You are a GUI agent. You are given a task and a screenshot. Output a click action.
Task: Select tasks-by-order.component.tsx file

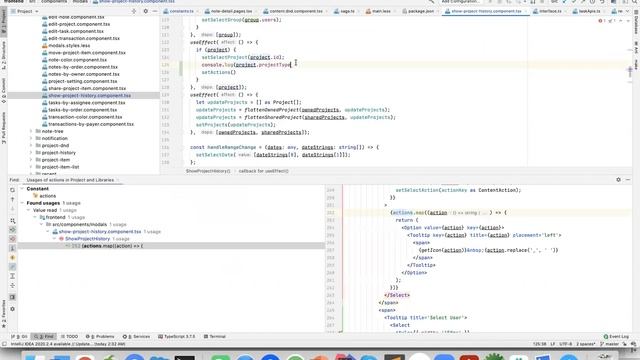pos(82,110)
